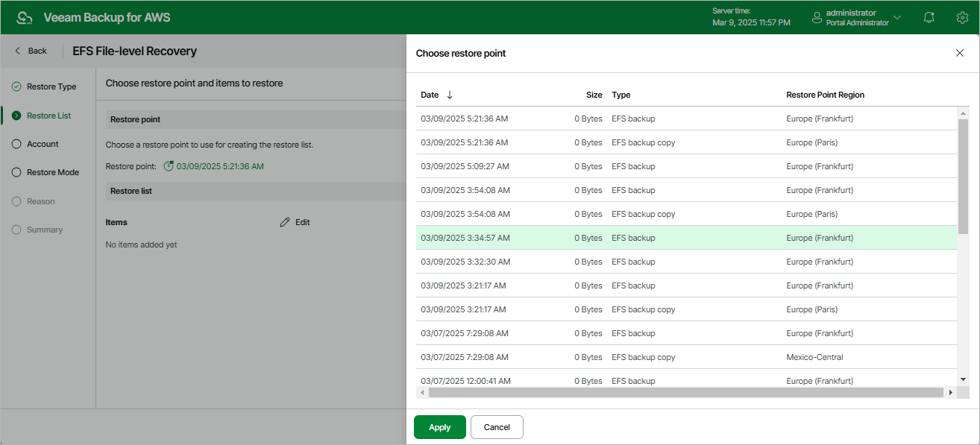
Task: Go to the Restore Mode step
Action: tap(53, 172)
